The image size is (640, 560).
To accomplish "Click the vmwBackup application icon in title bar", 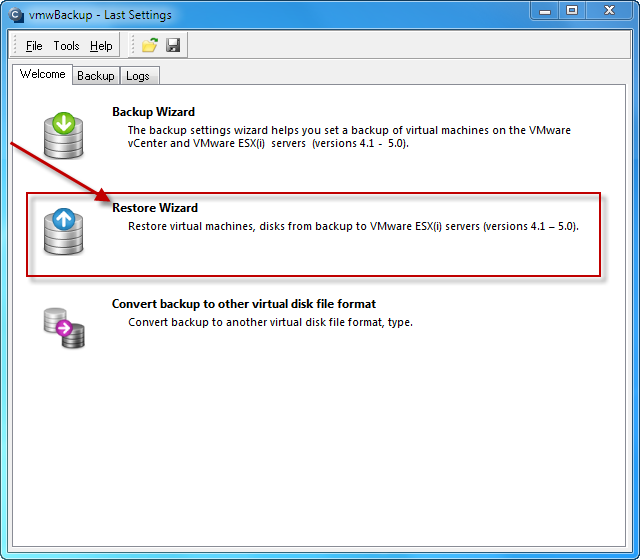I will tap(16, 15).
